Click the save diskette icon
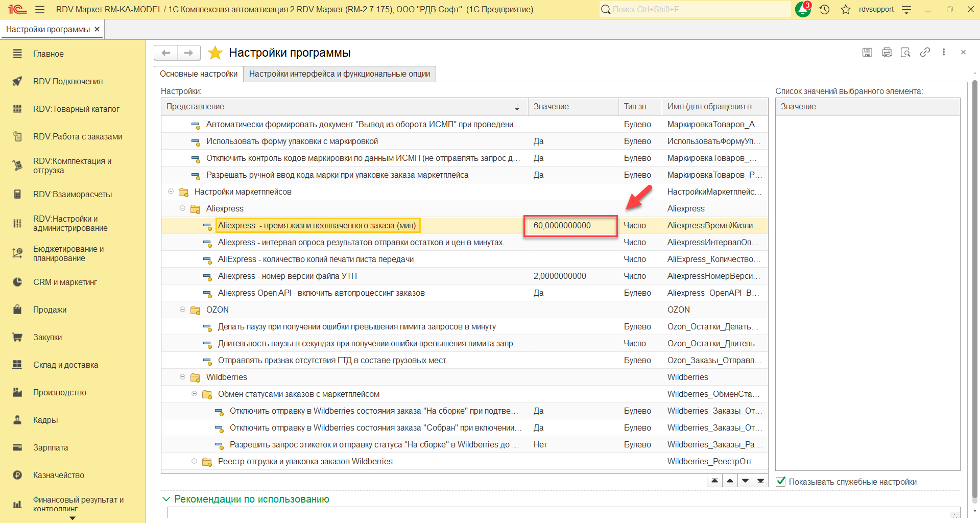Viewport: 980px width, 523px height. point(867,52)
